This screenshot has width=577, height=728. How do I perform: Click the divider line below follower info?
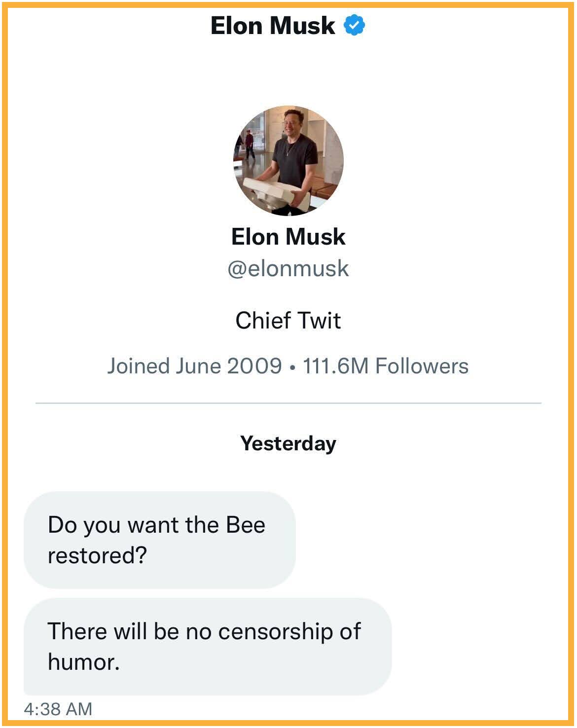click(x=288, y=403)
